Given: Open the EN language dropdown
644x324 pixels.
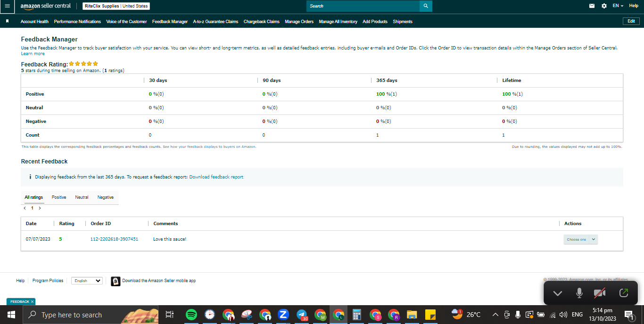Looking at the screenshot, I should coord(618,6).
